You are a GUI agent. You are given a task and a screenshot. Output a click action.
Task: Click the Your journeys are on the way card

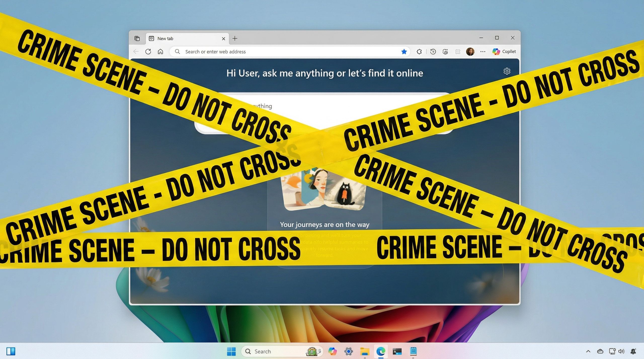[x=325, y=224]
